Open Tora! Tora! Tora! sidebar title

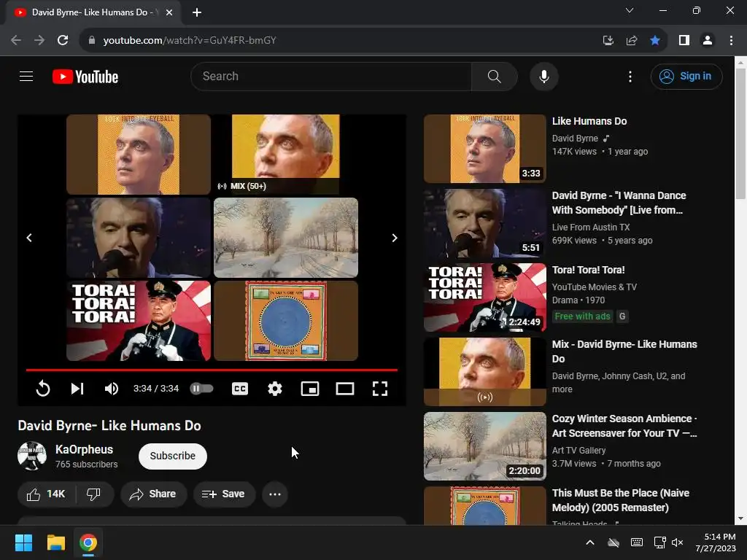tap(589, 270)
